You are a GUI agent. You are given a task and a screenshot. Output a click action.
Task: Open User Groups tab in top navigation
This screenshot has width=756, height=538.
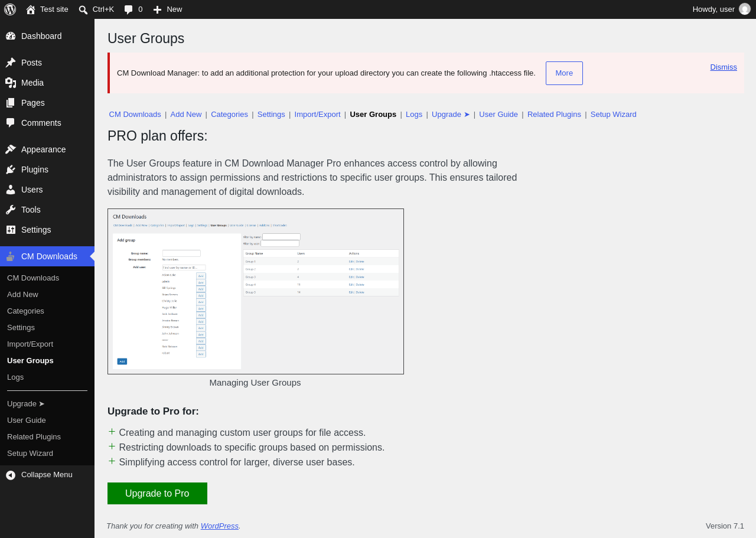(x=373, y=115)
